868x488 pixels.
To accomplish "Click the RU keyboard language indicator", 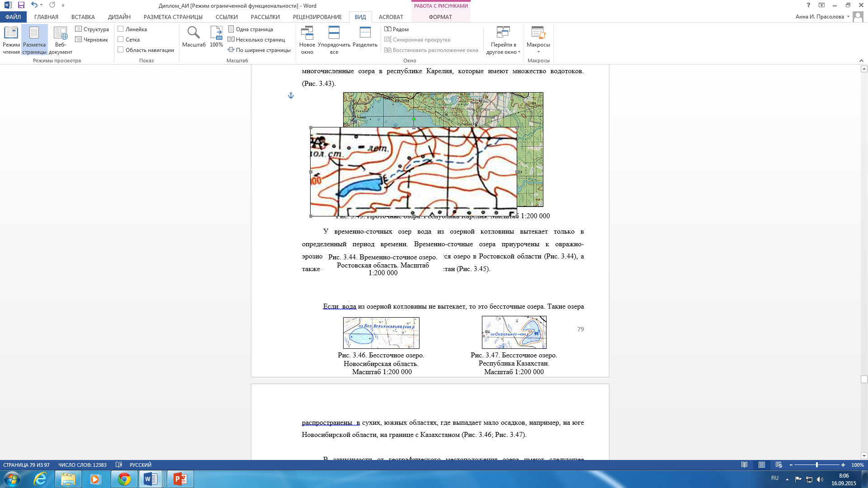I will [x=775, y=478].
